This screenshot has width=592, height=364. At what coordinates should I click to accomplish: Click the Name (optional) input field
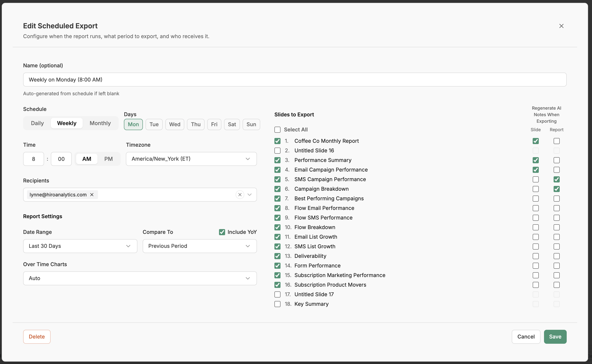pos(294,79)
